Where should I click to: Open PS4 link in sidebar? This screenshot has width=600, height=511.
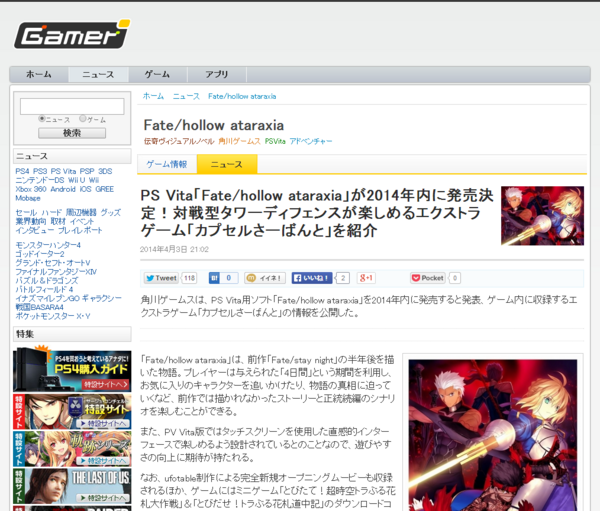click(x=22, y=171)
